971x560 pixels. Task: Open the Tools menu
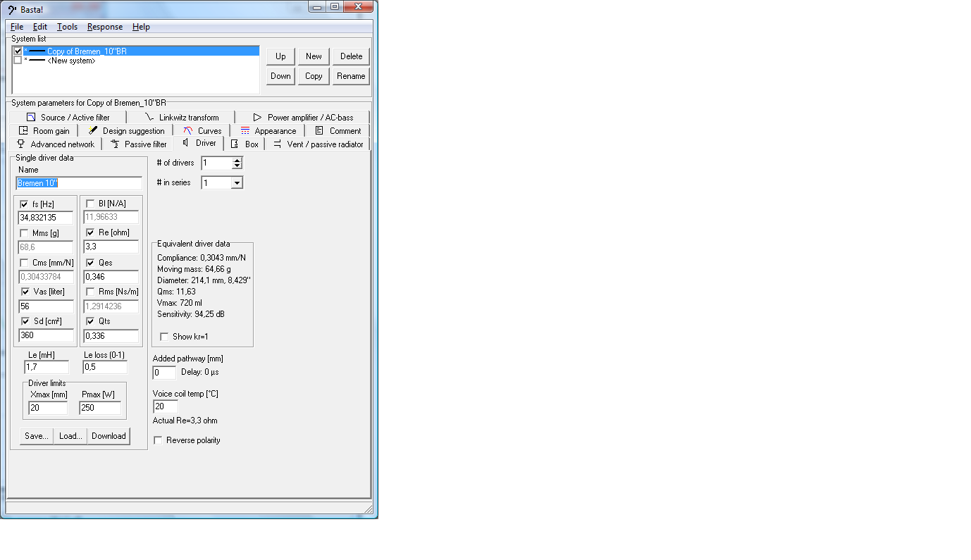67,27
